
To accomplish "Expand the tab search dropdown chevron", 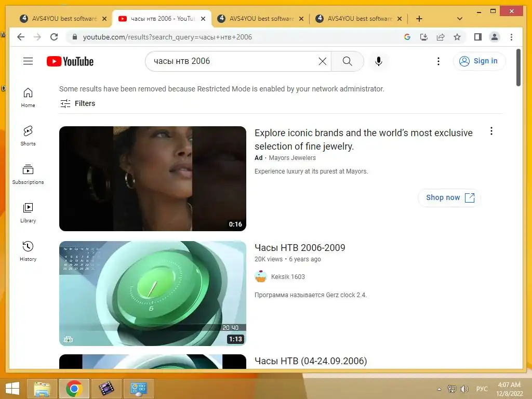I will [460, 19].
